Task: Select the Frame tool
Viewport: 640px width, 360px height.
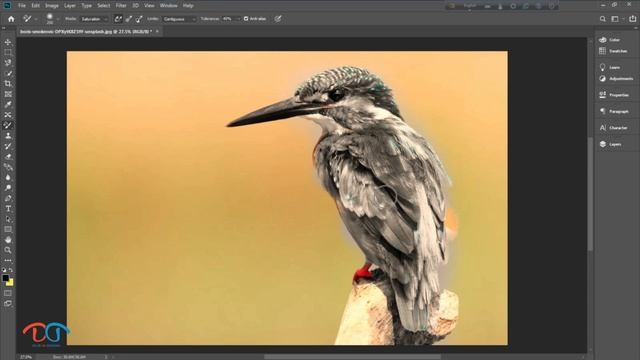Action: 8,94
